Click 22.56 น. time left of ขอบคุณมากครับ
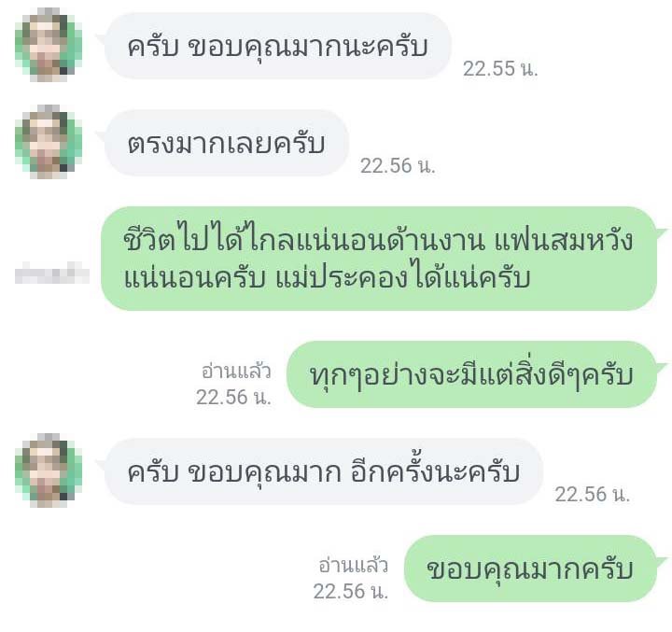The image size is (672, 632). (351, 591)
